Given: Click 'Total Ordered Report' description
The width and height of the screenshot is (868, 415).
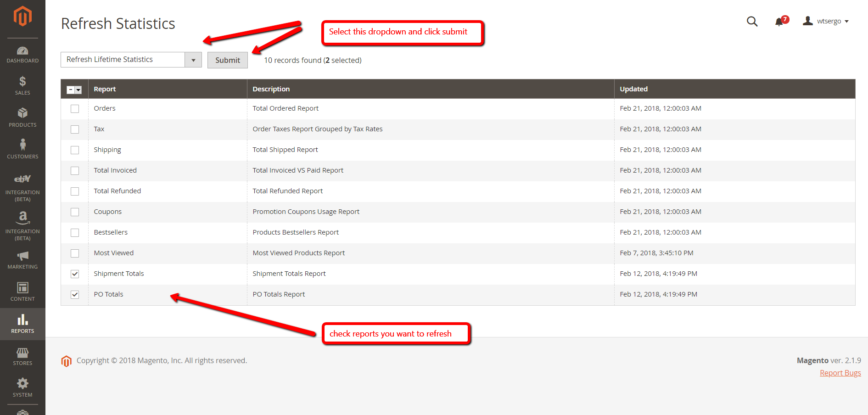Looking at the screenshot, I should [x=286, y=108].
